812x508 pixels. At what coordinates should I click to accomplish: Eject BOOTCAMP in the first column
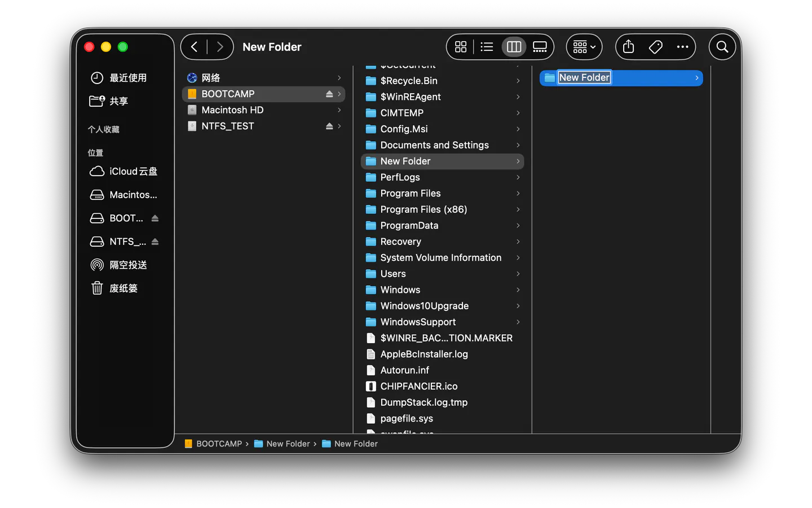[329, 94]
